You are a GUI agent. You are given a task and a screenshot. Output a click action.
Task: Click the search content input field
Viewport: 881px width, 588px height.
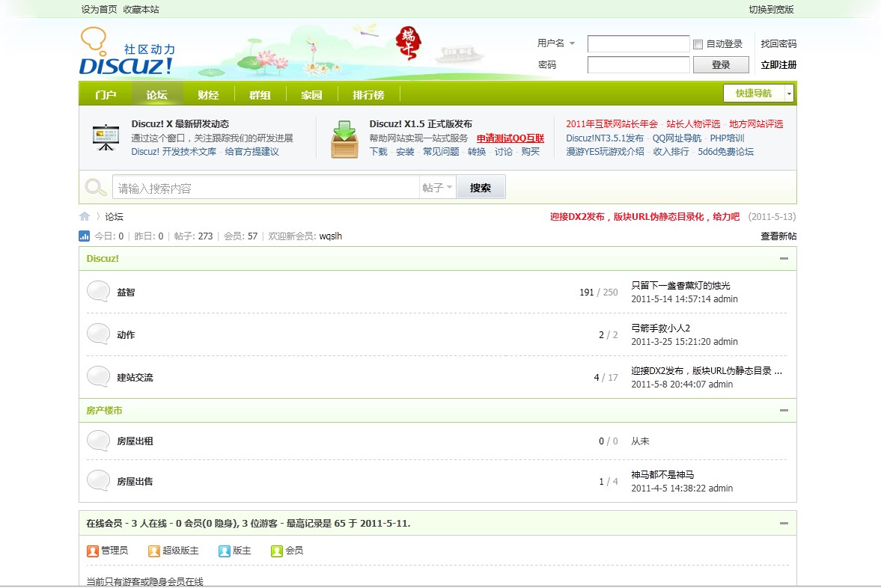265,188
